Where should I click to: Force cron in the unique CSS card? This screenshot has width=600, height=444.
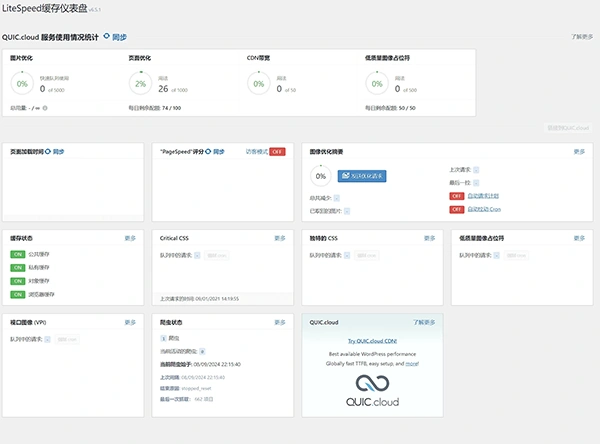[367, 255]
